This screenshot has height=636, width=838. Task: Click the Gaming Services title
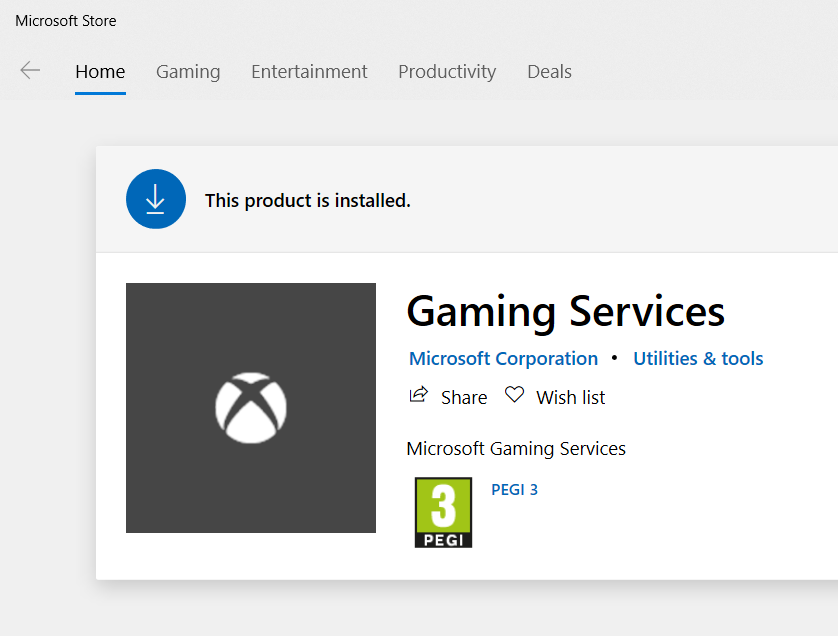pos(565,312)
